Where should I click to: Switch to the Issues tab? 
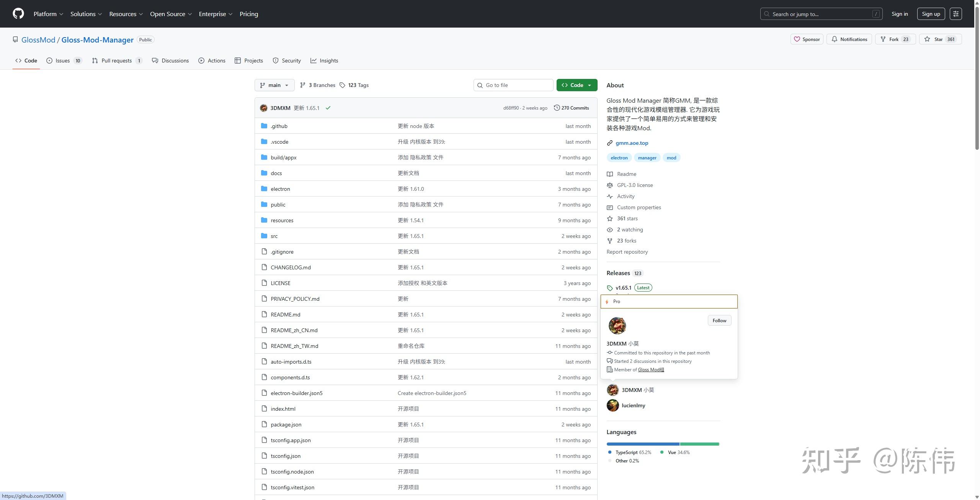pyautogui.click(x=64, y=61)
